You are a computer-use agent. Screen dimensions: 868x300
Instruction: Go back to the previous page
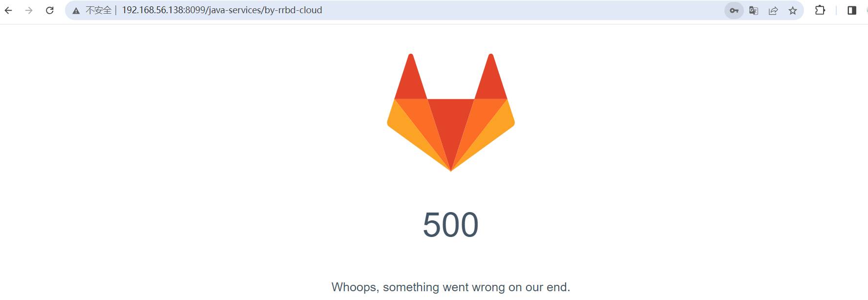[x=8, y=10]
